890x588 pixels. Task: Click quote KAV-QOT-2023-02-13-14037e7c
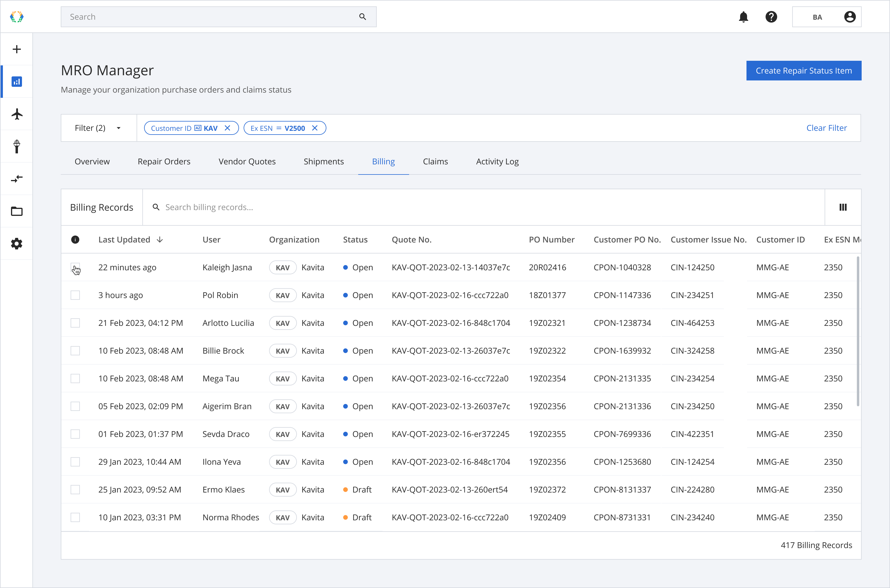[x=450, y=267]
